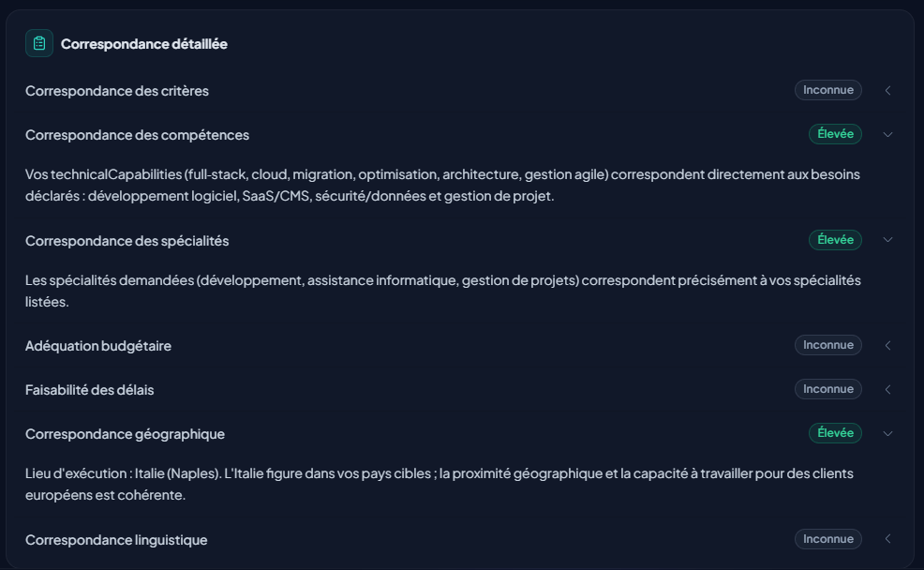Click the Élevée badge for Correspondance des compétences

pos(835,134)
